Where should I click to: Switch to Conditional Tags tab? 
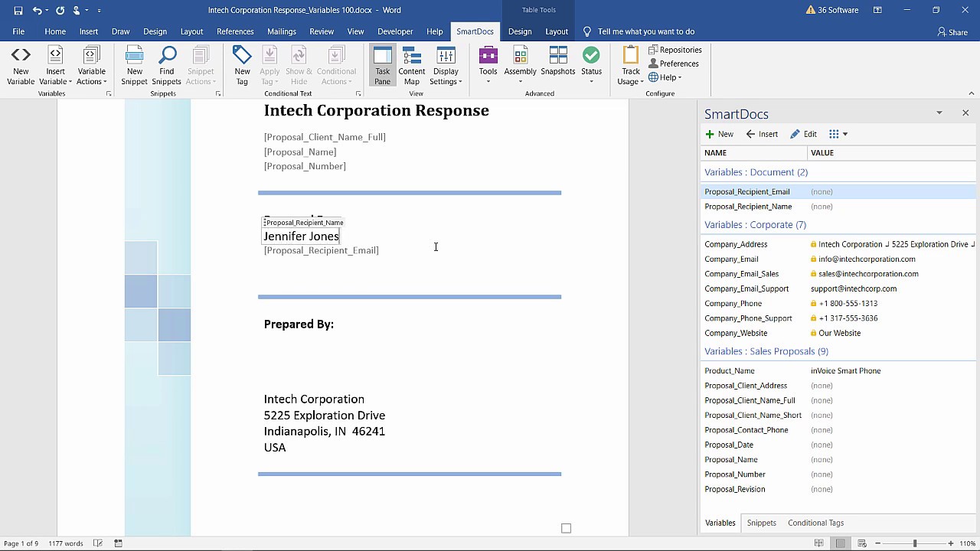coord(815,523)
